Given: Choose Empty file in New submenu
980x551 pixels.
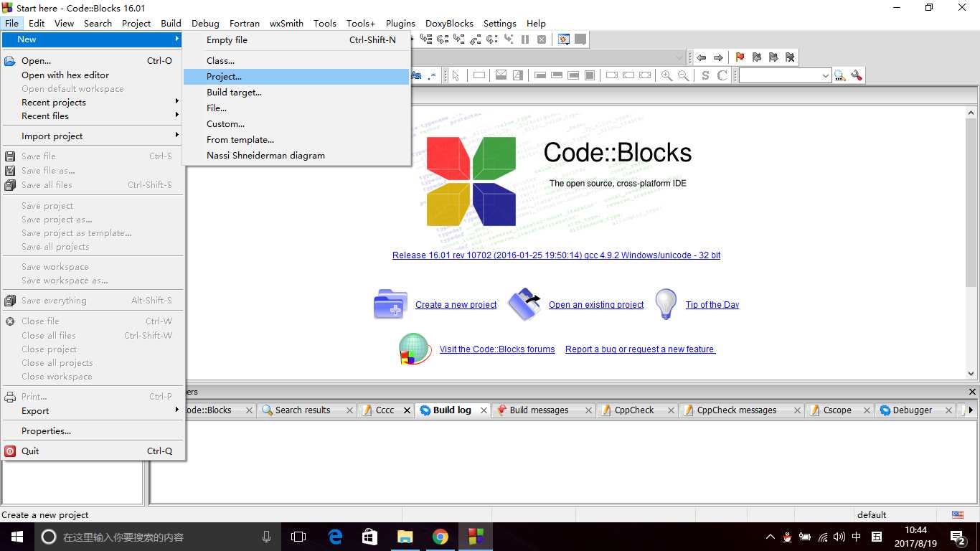Looking at the screenshot, I should click(296, 40).
